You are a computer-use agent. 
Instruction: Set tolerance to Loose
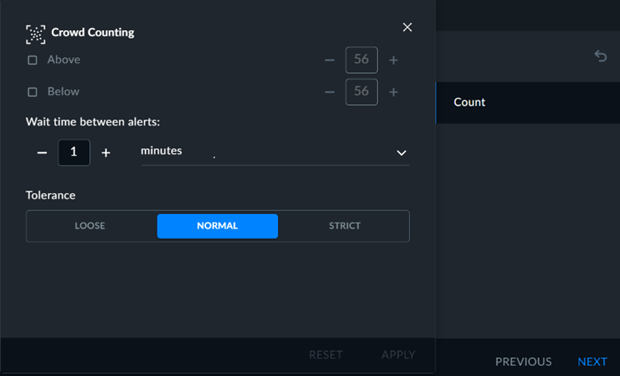click(x=90, y=226)
